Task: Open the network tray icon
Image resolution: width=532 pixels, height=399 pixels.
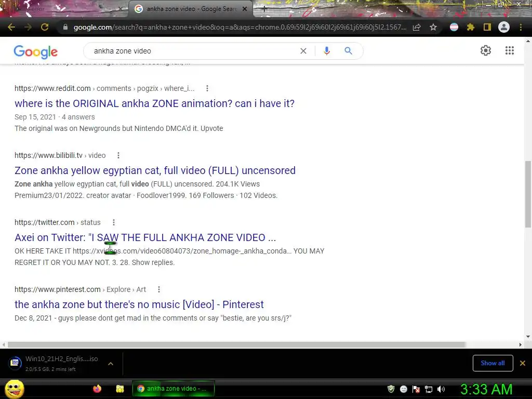Action: (x=429, y=389)
